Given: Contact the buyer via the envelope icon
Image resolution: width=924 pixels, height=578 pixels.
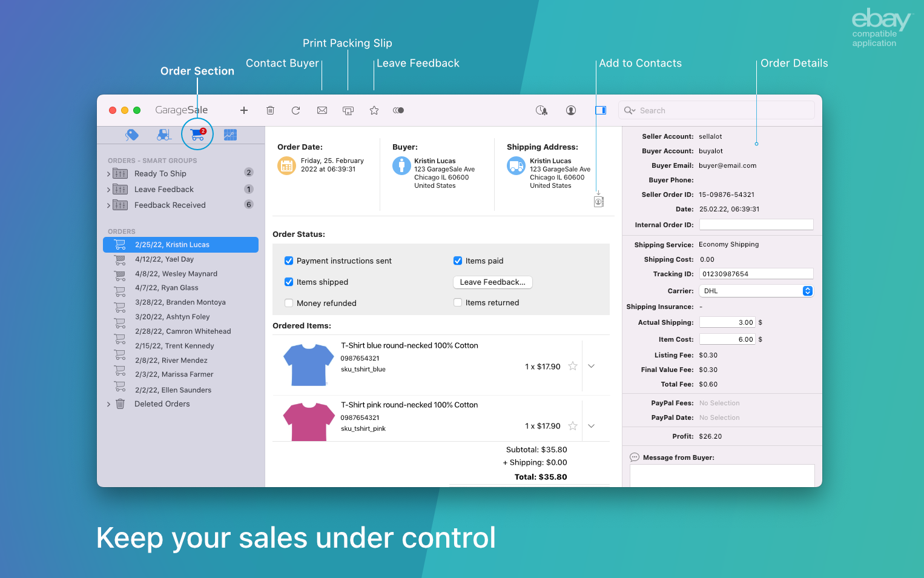Looking at the screenshot, I should 322,110.
